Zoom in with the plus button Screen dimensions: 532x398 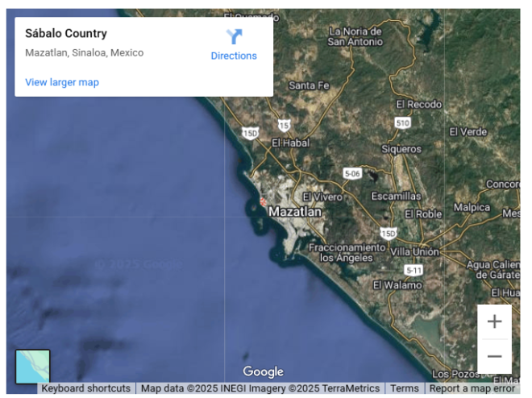pyautogui.click(x=494, y=321)
